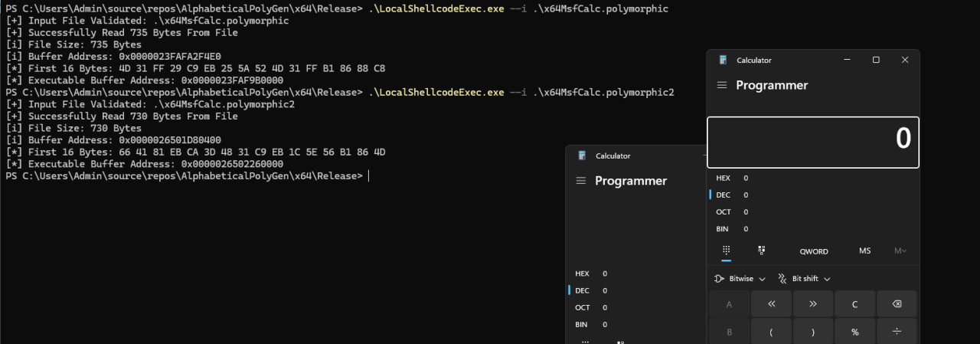Expand the Bitwise operations dropdown
The image size is (980, 344).
pyautogui.click(x=733, y=279)
